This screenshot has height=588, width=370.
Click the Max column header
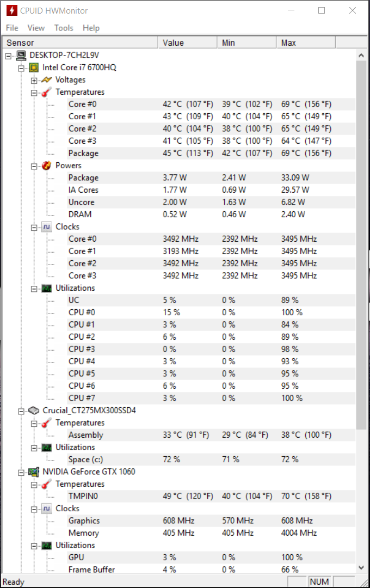click(x=306, y=43)
